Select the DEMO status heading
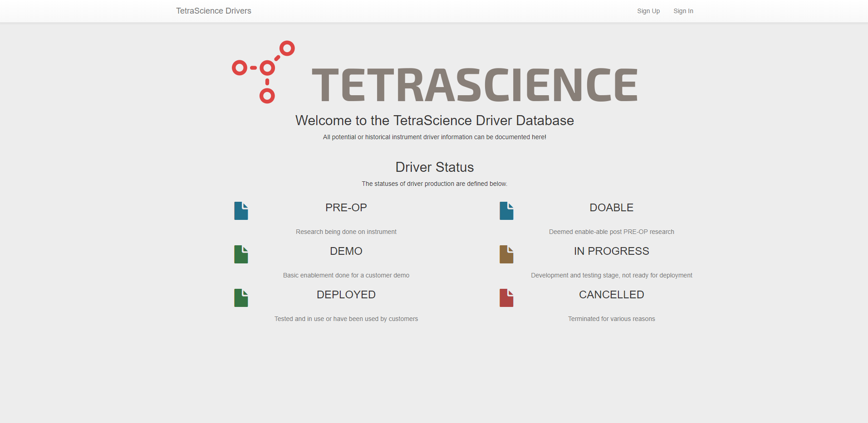Viewport: 868px width, 423px height. 346,251
